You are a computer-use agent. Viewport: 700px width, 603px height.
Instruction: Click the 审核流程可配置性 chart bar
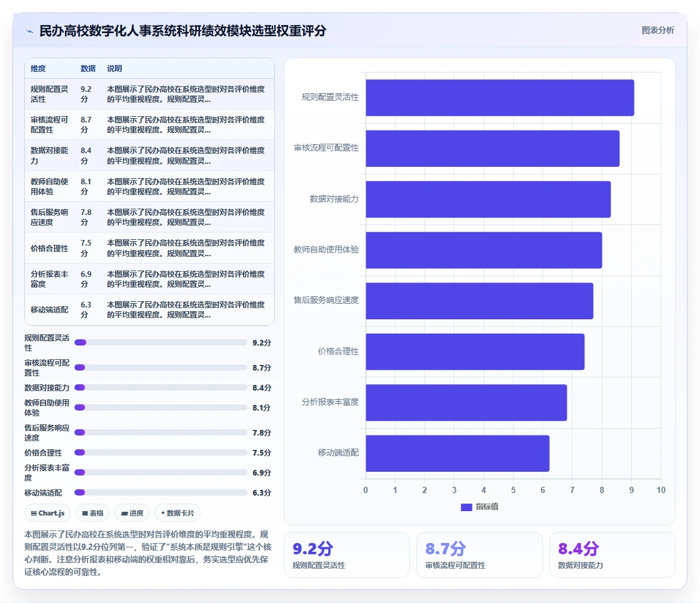point(492,149)
